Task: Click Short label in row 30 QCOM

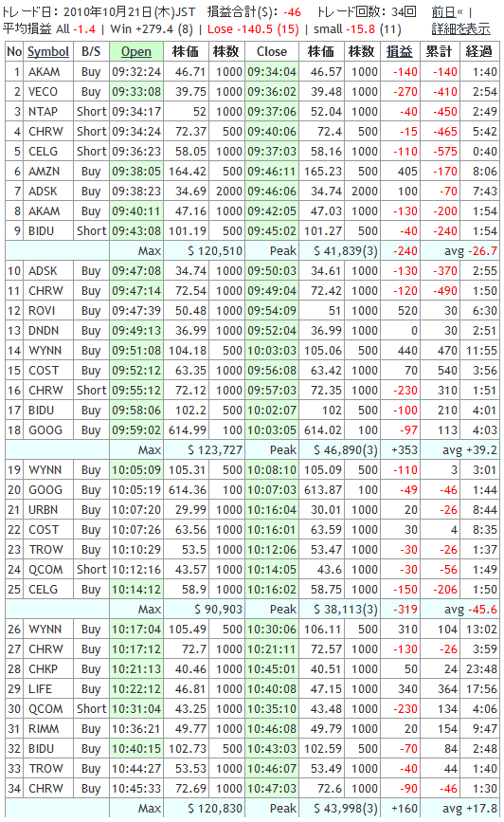Action: [x=91, y=709]
